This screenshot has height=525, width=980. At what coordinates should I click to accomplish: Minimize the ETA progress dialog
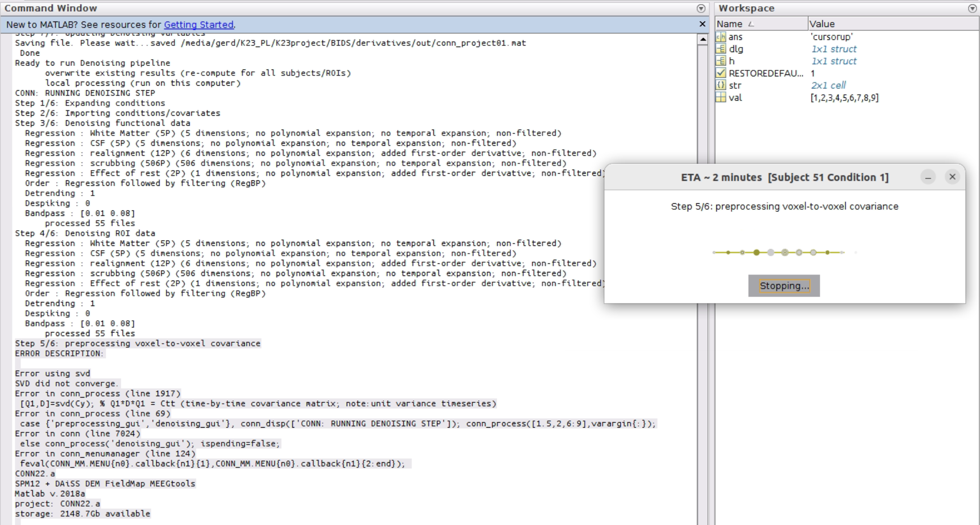928,177
